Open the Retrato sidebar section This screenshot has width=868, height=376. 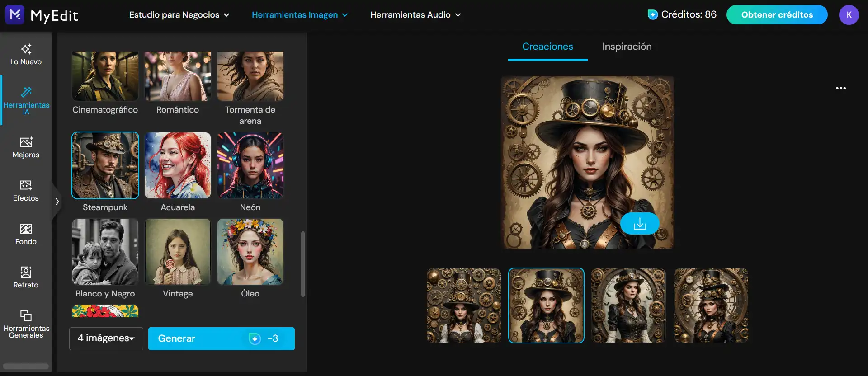[26, 277]
